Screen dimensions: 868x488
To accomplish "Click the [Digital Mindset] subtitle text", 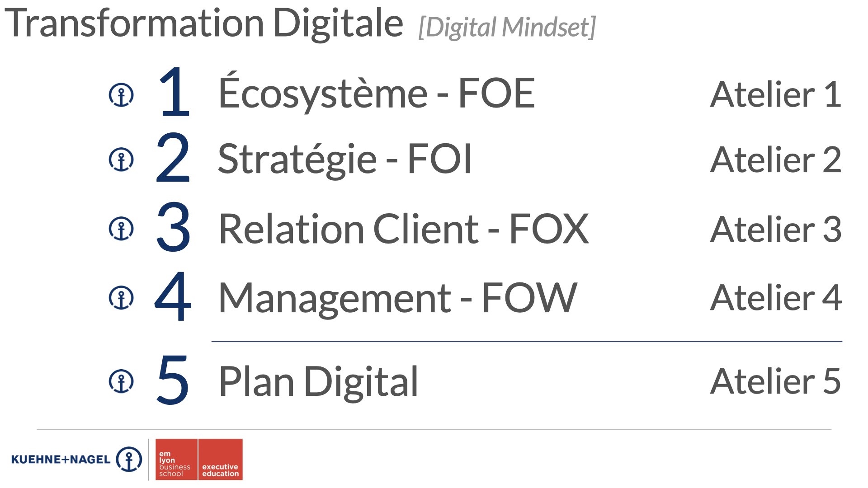I will [507, 27].
